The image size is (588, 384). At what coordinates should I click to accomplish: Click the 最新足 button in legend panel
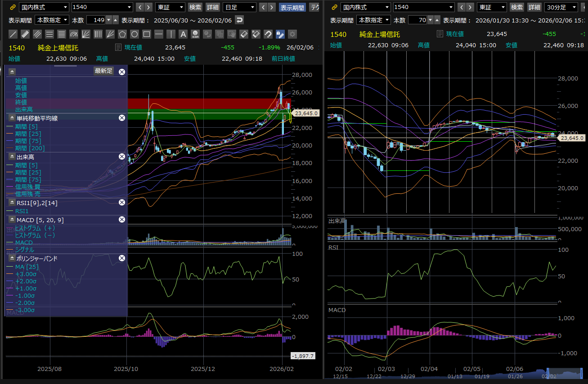[x=103, y=71]
